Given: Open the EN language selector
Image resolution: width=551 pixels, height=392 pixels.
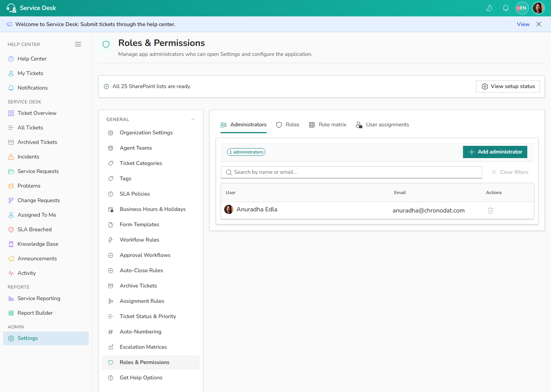Looking at the screenshot, I should [522, 8].
